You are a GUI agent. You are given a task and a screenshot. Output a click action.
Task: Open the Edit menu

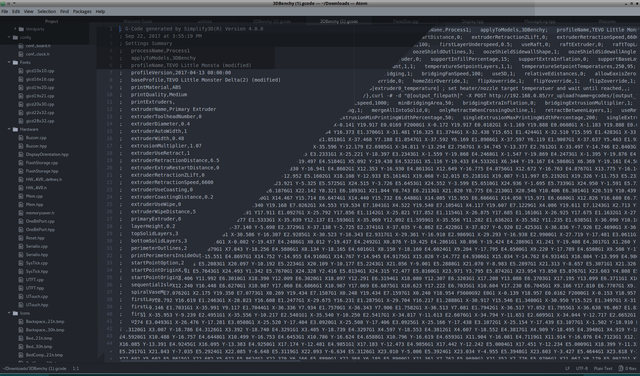[x=16, y=11]
